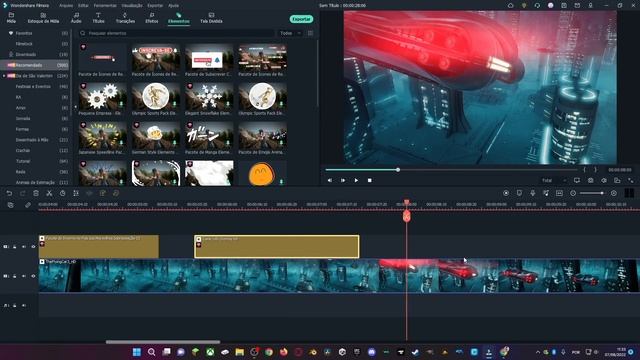
Task: Open the Exportar menu in menu bar
Action: click(x=155, y=6)
